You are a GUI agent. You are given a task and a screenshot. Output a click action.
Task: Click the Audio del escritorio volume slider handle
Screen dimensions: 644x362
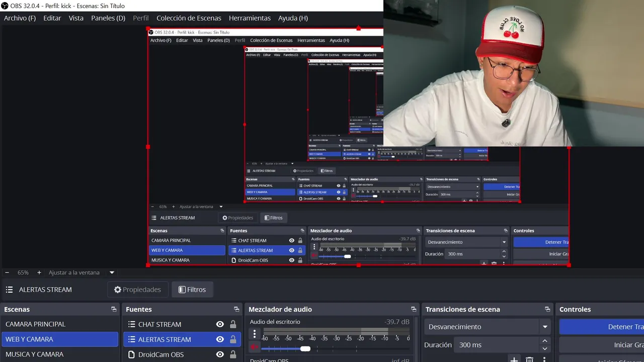(x=305, y=348)
